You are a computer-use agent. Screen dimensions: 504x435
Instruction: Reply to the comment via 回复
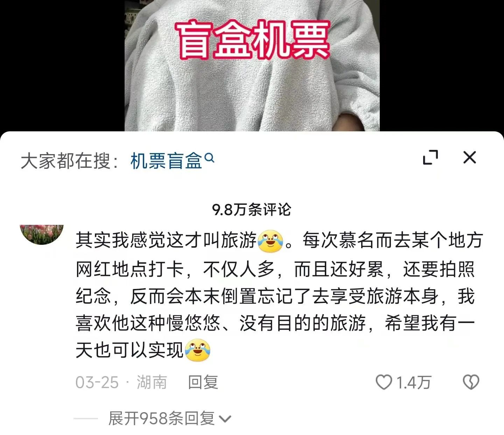click(x=203, y=382)
